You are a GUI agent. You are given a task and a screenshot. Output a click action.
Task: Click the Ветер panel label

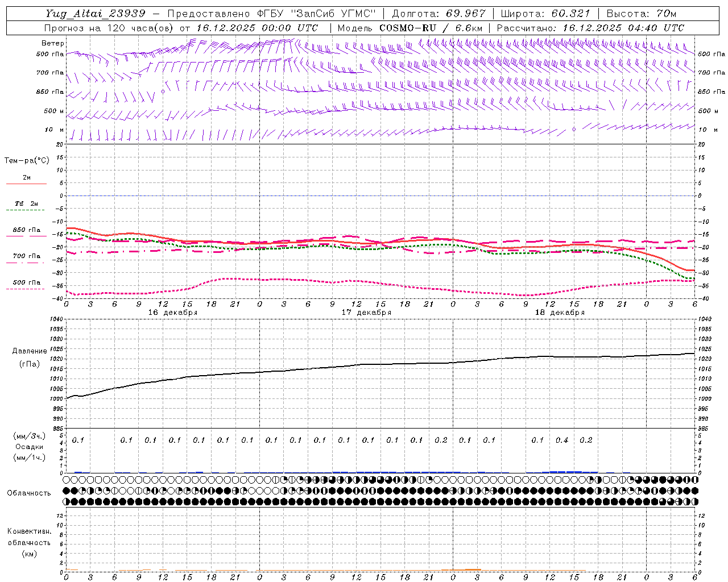point(52,43)
